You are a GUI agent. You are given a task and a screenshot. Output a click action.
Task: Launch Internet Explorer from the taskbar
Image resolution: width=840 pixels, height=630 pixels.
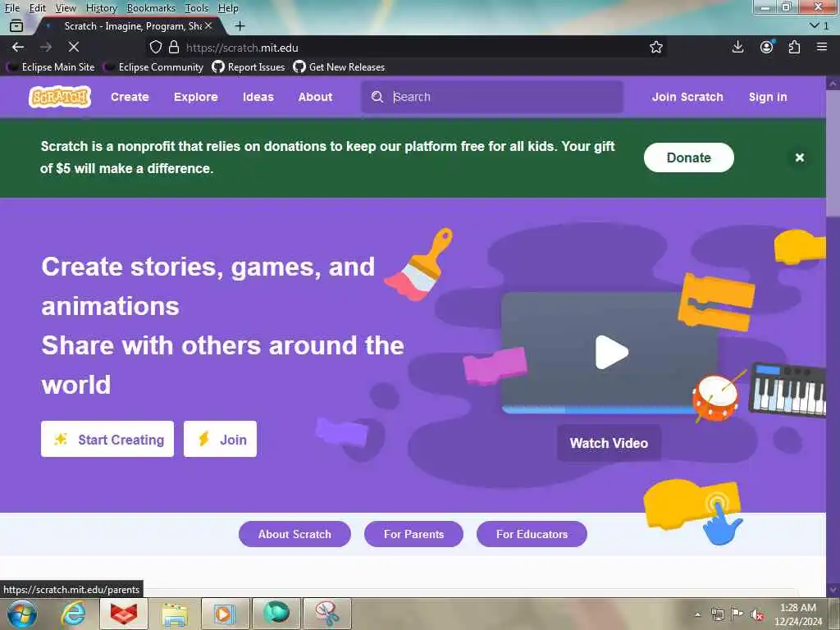point(73,614)
